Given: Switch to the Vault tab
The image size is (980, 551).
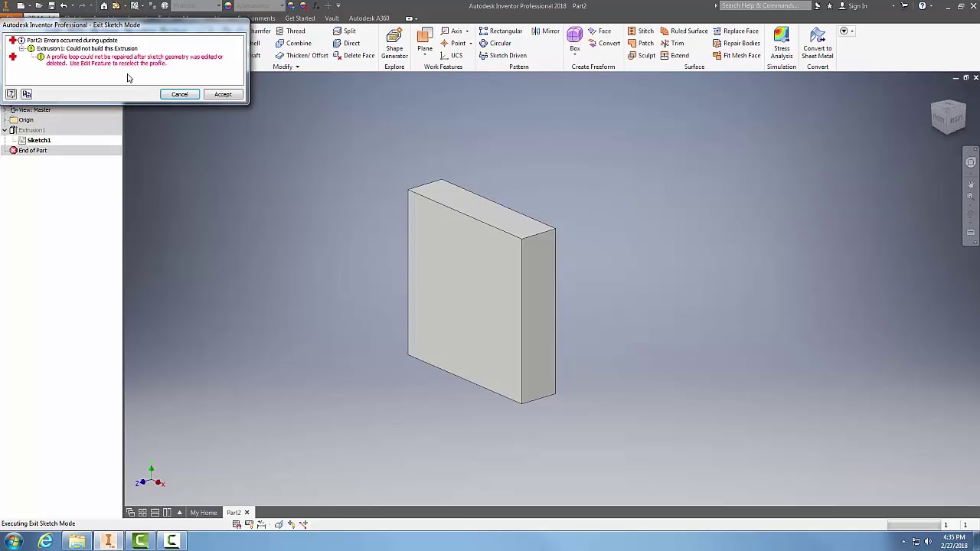Looking at the screenshot, I should pyautogui.click(x=332, y=18).
